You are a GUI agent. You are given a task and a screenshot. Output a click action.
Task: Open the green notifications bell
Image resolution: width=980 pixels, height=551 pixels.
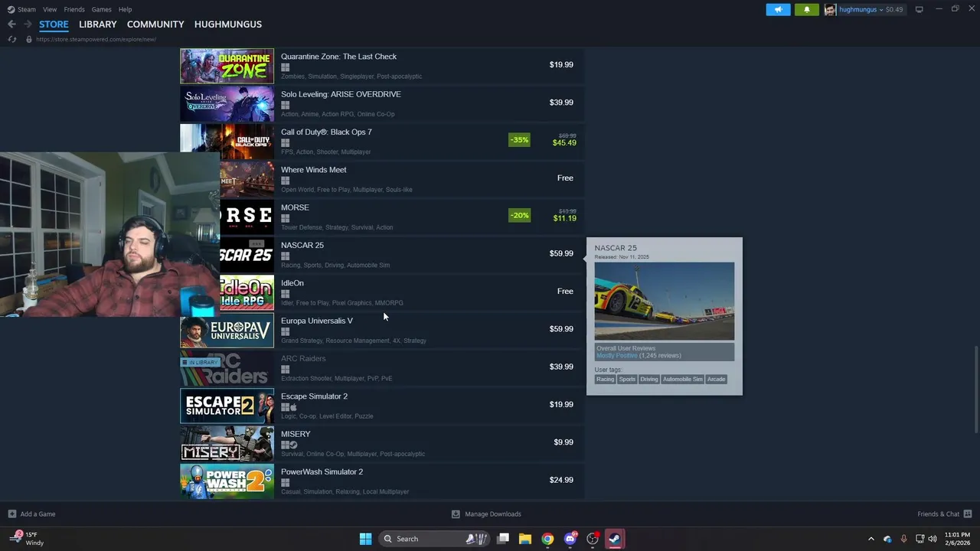click(806, 9)
